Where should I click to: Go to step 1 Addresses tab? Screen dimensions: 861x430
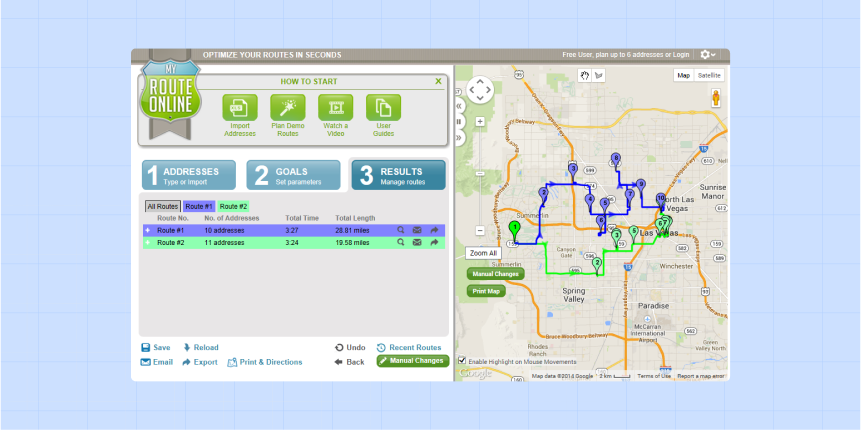(189, 175)
